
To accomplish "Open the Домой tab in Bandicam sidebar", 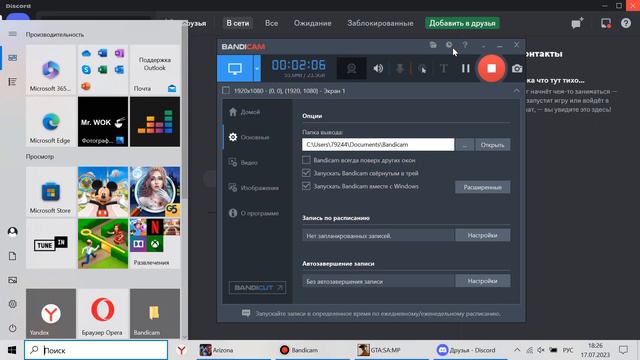I will tap(244, 112).
